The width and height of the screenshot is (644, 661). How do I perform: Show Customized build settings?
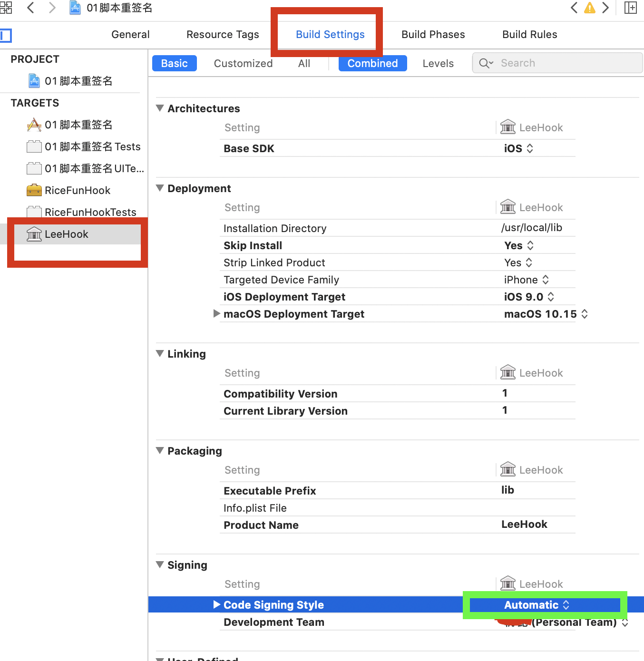(243, 63)
